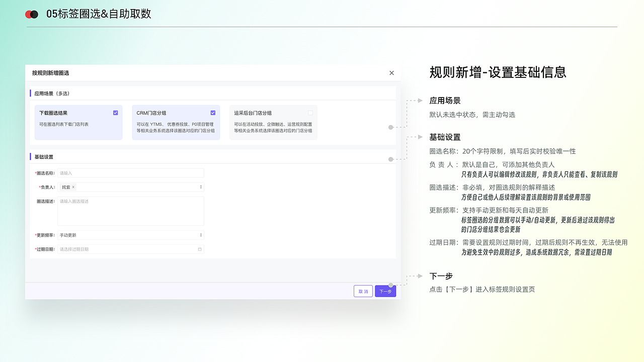Click the 应用场景（多选）section header

(x=52, y=94)
